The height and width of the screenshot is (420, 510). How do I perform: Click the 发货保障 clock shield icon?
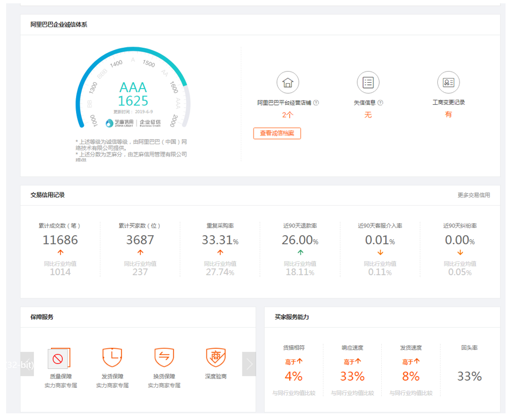[112, 358]
